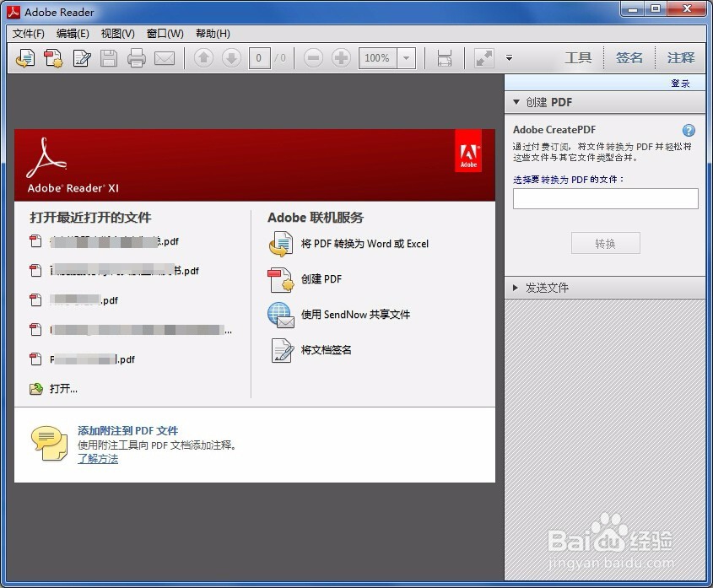Switch to the 注释 panel
The width and height of the screenshot is (713, 588).
pyautogui.click(x=680, y=58)
